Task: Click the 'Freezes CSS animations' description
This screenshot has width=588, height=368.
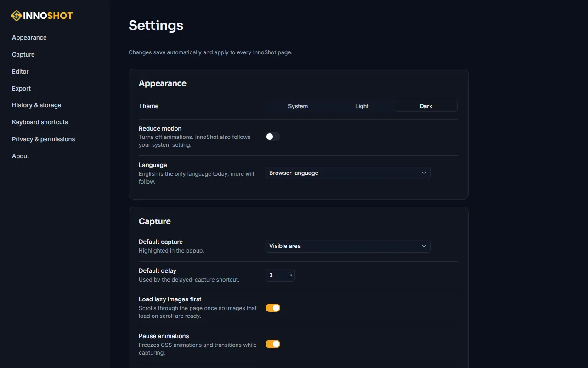Action: click(x=198, y=349)
